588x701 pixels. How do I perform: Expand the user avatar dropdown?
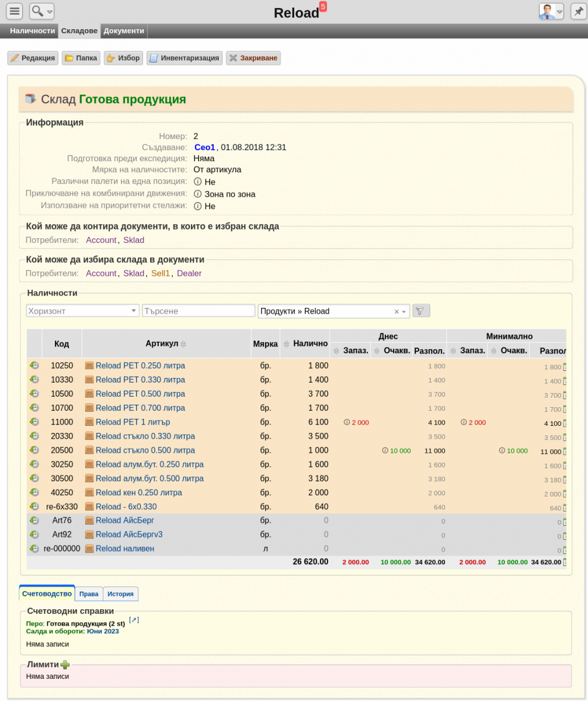click(551, 11)
